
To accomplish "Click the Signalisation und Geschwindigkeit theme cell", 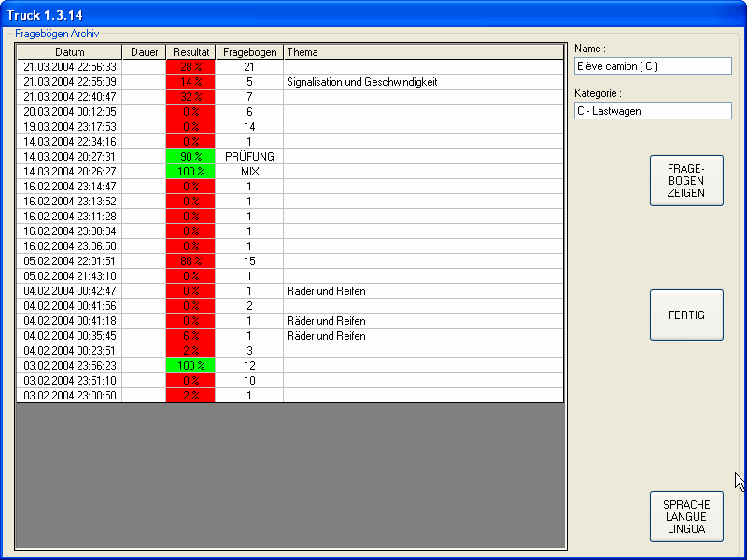I will (x=362, y=82).
